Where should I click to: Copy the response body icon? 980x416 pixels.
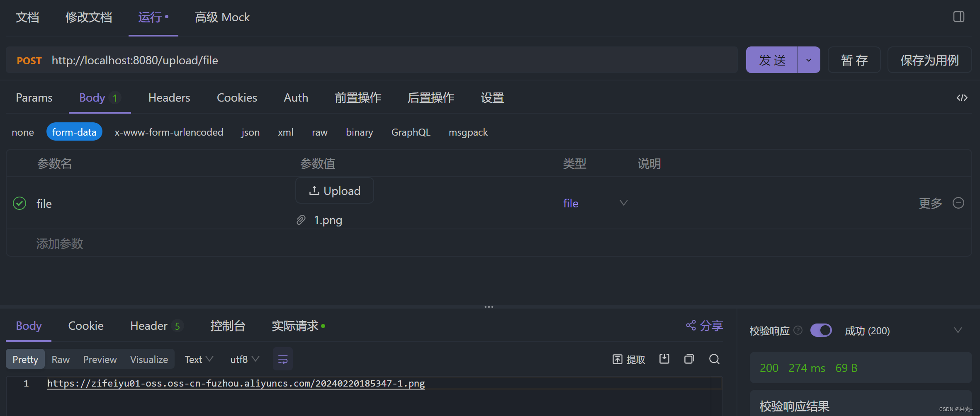(x=689, y=359)
